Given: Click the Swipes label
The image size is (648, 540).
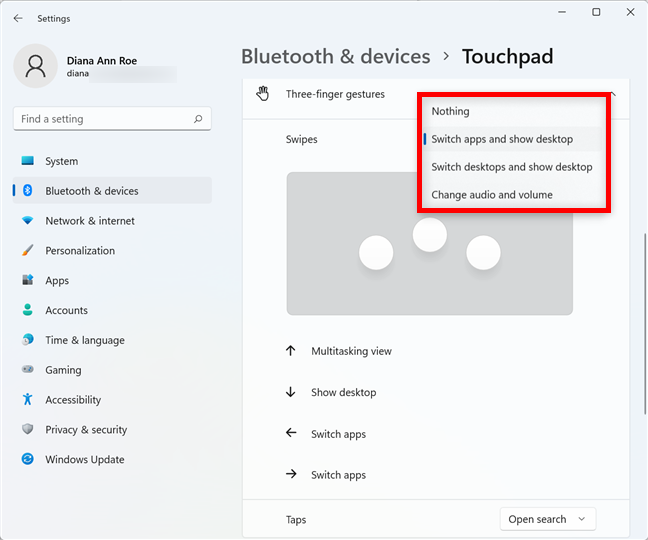Looking at the screenshot, I should (x=301, y=139).
